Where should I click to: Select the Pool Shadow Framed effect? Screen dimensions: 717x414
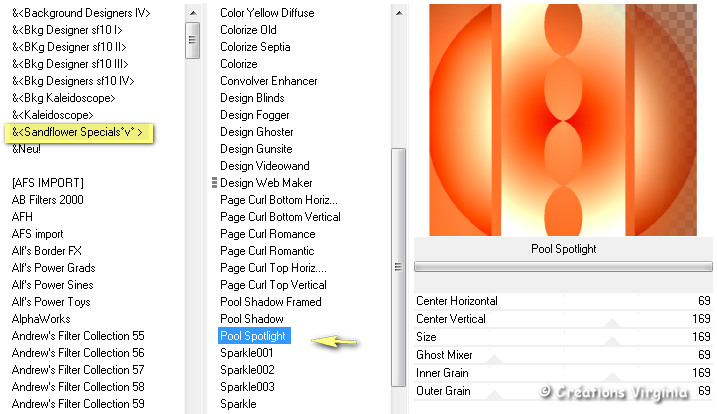coord(271,302)
